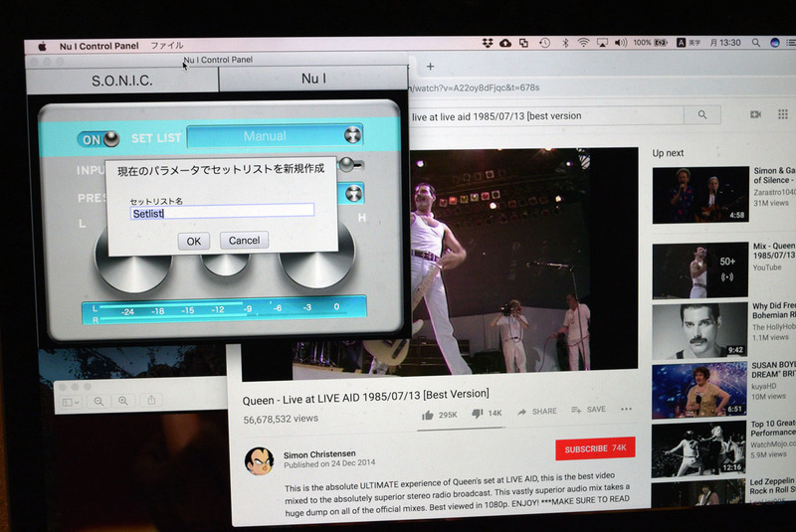Confirm with the OK button
Viewport: 796px width, 532px height.
pyautogui.click(x=193, y=241)
